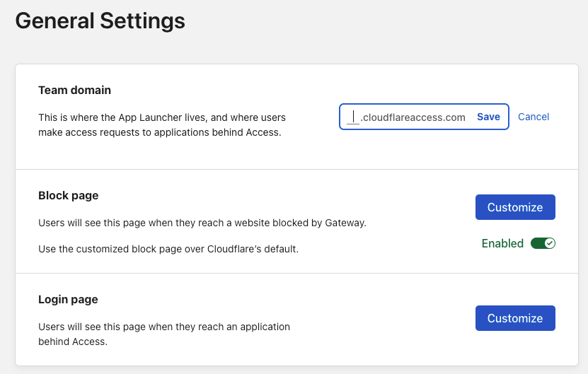Screen dimensions: 588x374
Task: Cancel editing the team domain
Action: (534, 117)
